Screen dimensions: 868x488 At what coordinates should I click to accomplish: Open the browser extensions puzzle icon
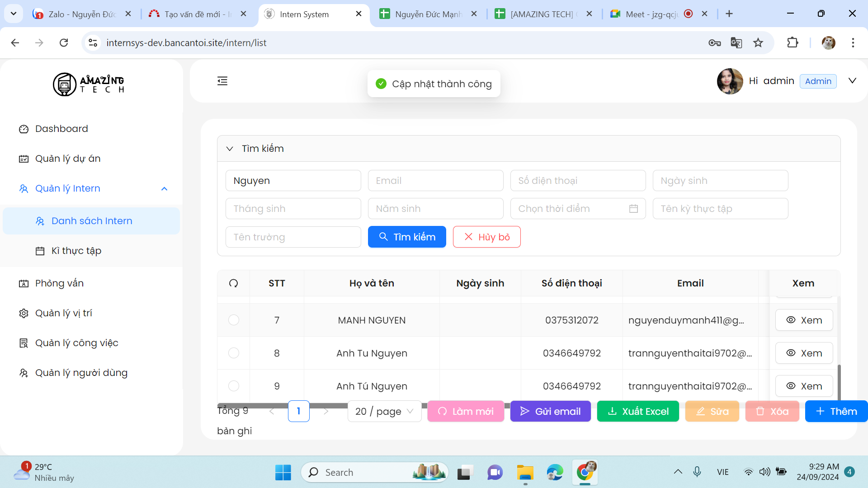[x=793, y=43]
